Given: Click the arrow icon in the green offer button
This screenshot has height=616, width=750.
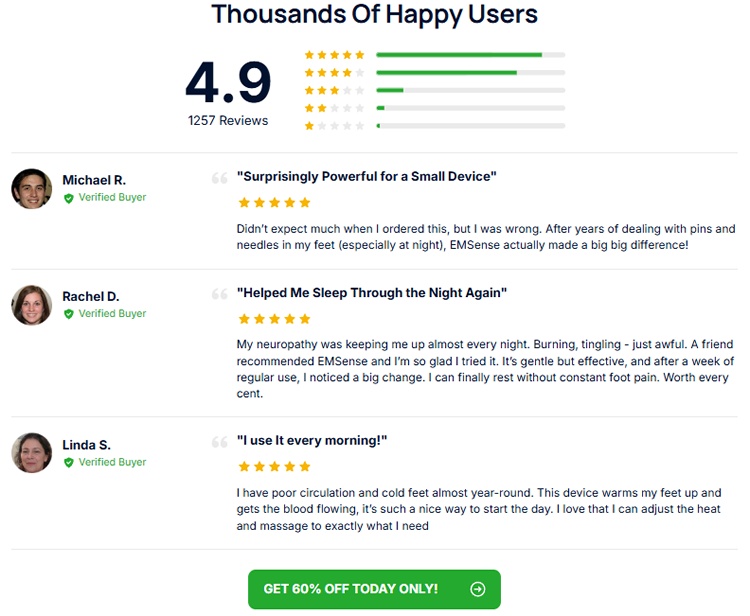Looking at the screenshot, I should 477,589.
